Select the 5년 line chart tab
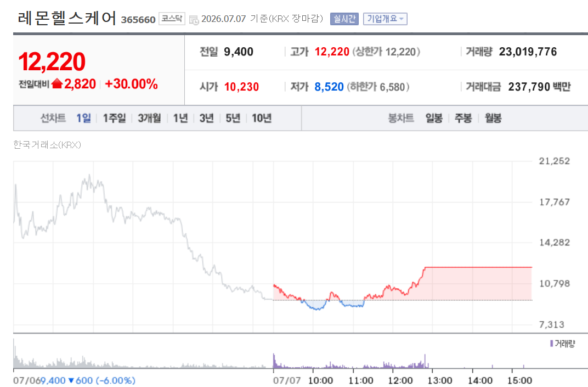This screenshot has height=387, width=588. tap(233, 118)
